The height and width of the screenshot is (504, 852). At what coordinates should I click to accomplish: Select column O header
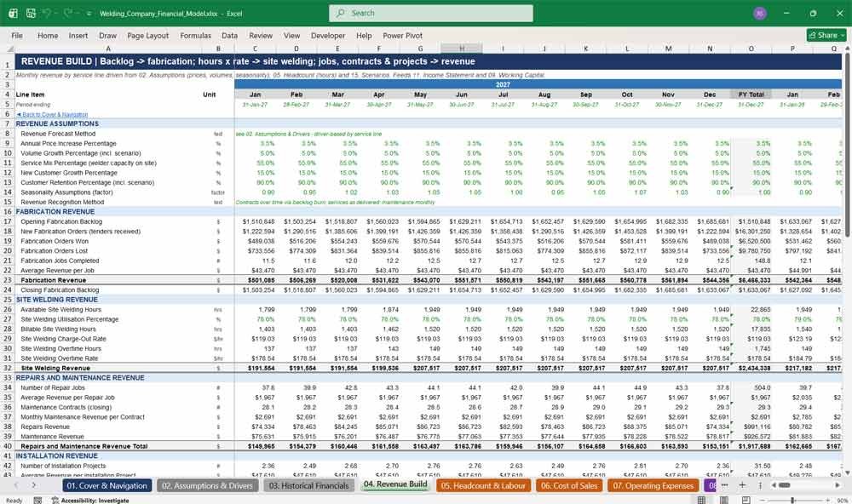tap(751, 49)
